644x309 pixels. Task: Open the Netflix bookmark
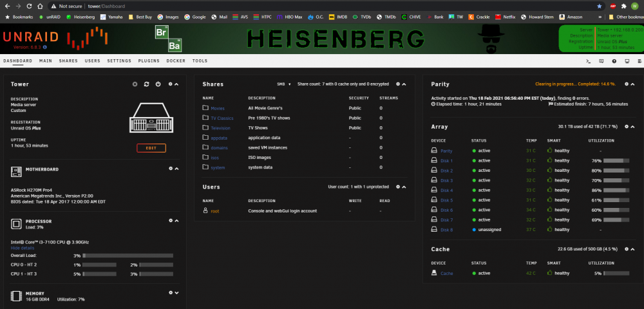click(506, 17)
